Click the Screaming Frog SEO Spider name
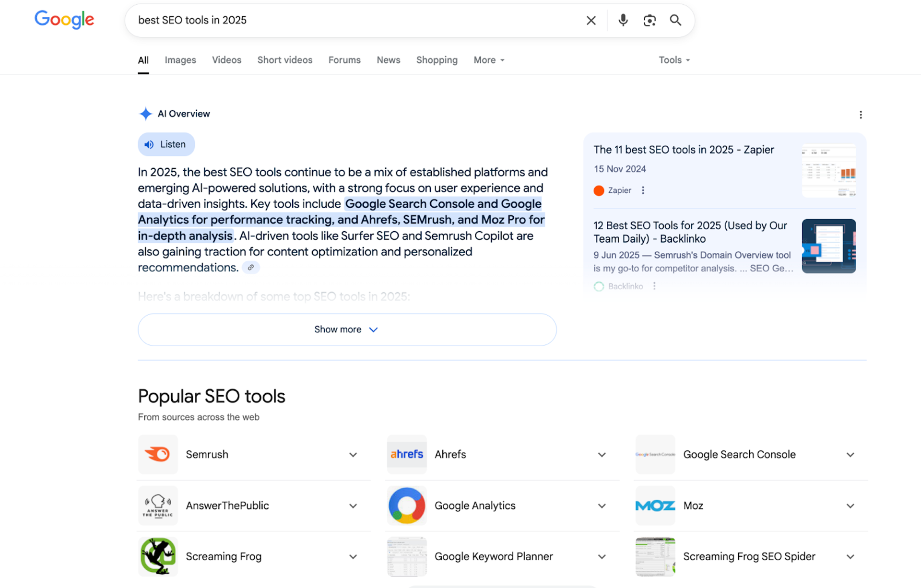Image resolution: width=921 pixels, height=588 pixels. click(x=749, y=556)
